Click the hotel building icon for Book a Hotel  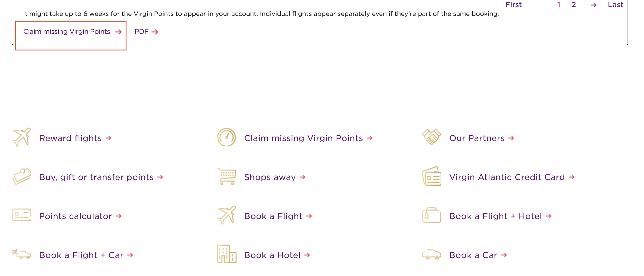226,254
